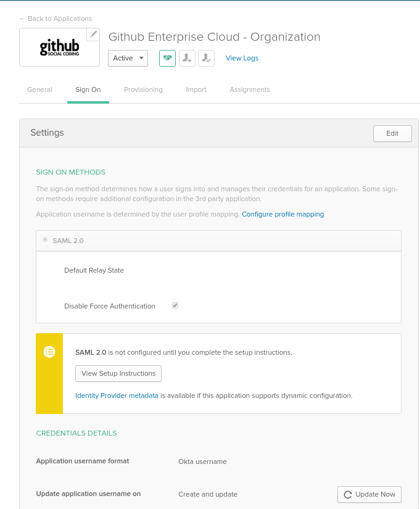Open Identity Provider metadata link

point(117,395)
